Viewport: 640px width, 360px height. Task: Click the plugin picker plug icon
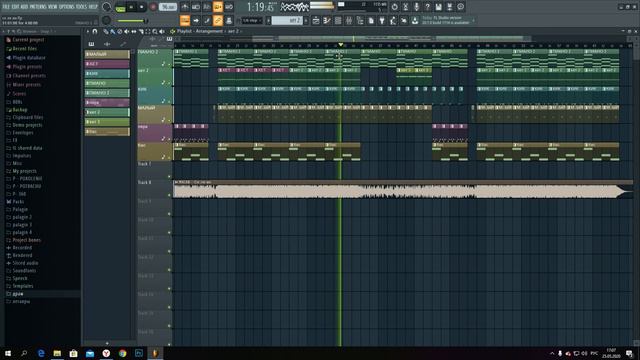pyautogui.click(x=382, y=20)
